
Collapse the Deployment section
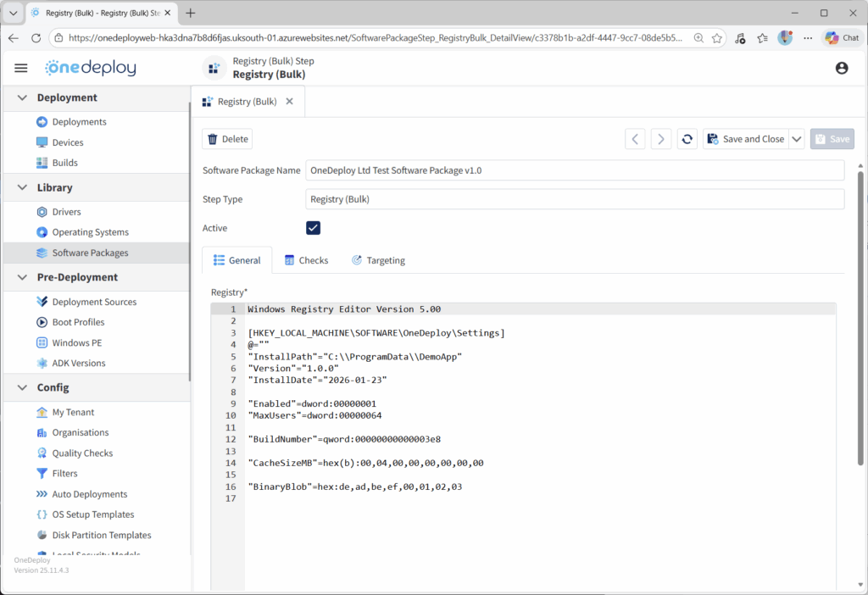click(x=22, y=98)
